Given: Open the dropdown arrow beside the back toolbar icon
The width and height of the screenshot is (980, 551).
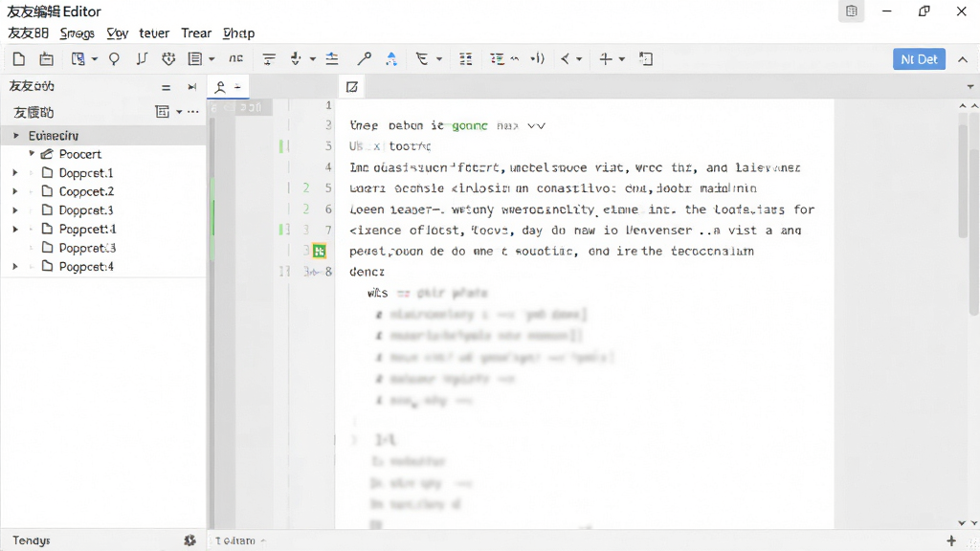Looking at the screenshot, I should click(579, 59).
